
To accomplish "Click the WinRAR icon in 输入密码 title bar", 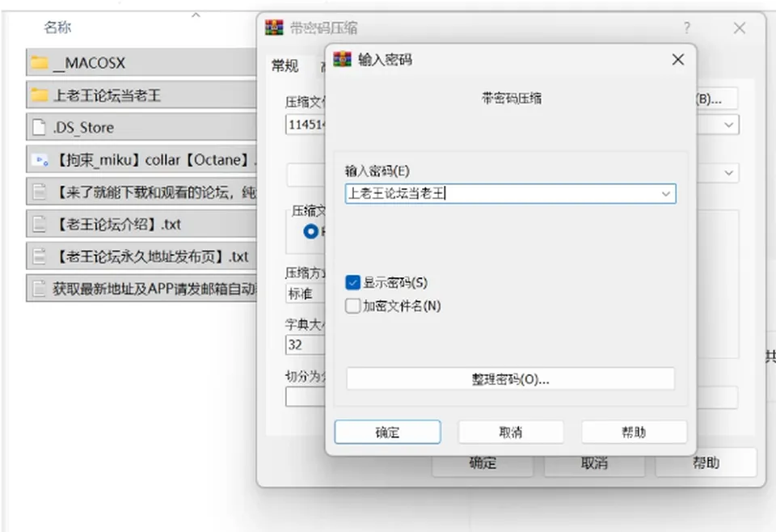I will click(342, 59).
